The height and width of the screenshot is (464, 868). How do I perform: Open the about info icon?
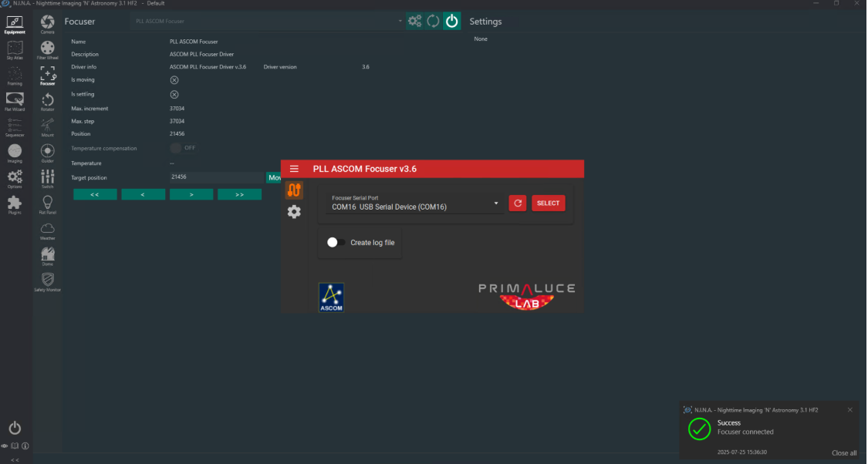pyautogui.click(x=25, y=446)
